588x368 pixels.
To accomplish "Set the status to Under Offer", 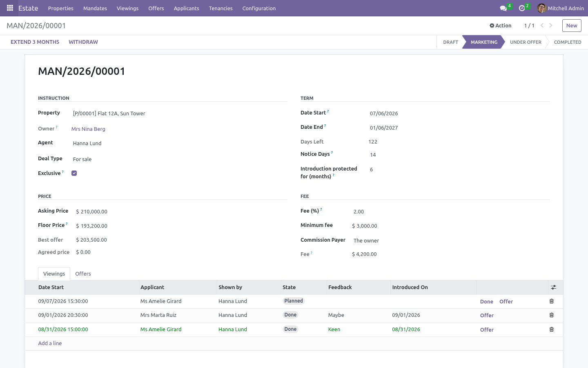I will 526,42.
